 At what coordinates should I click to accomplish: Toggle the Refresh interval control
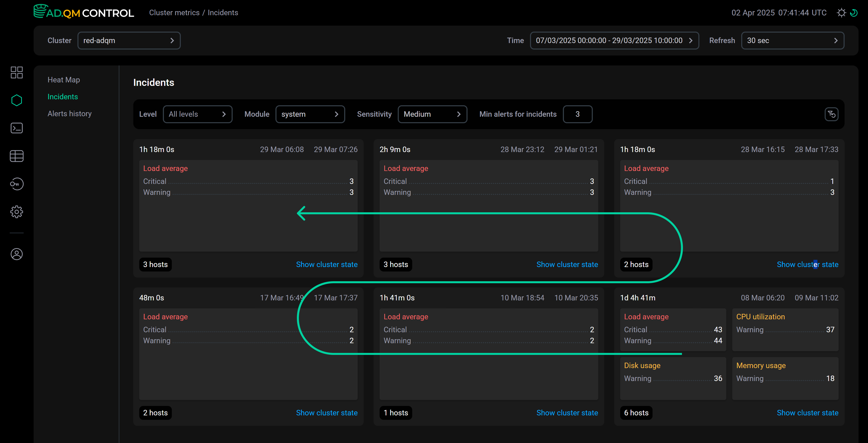coord(792,40)
